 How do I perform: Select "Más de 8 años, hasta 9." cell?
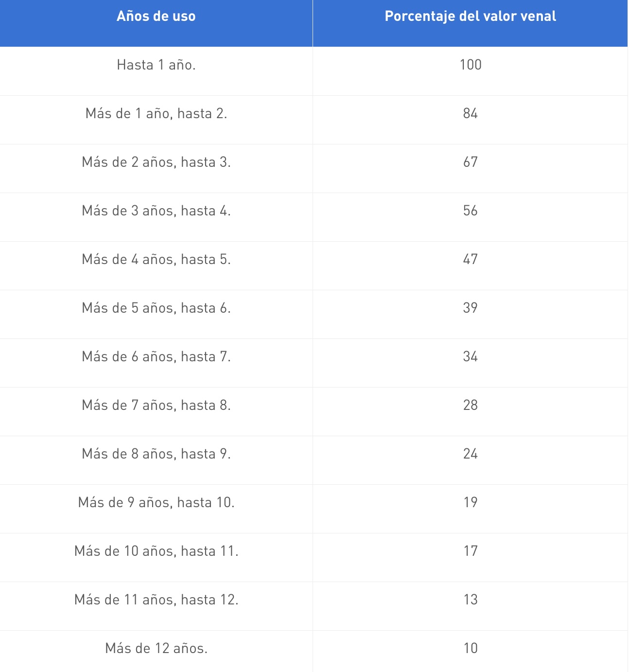click(156, 454)
